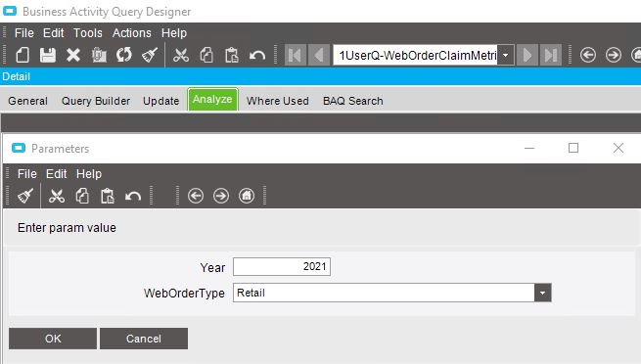Image resolution: width=641 pixels, height=364 pixels.
Task: Click Home icon in Parameters toolbar
Action: 247,196
